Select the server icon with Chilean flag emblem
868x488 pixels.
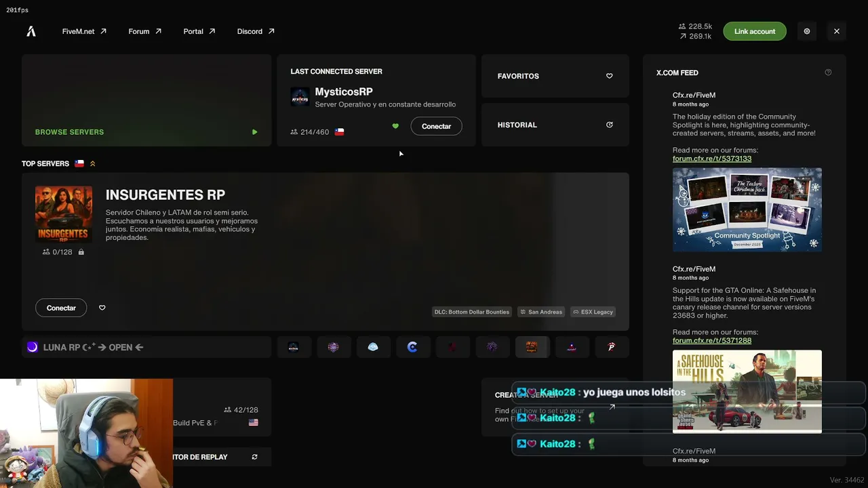click(572, 347)
